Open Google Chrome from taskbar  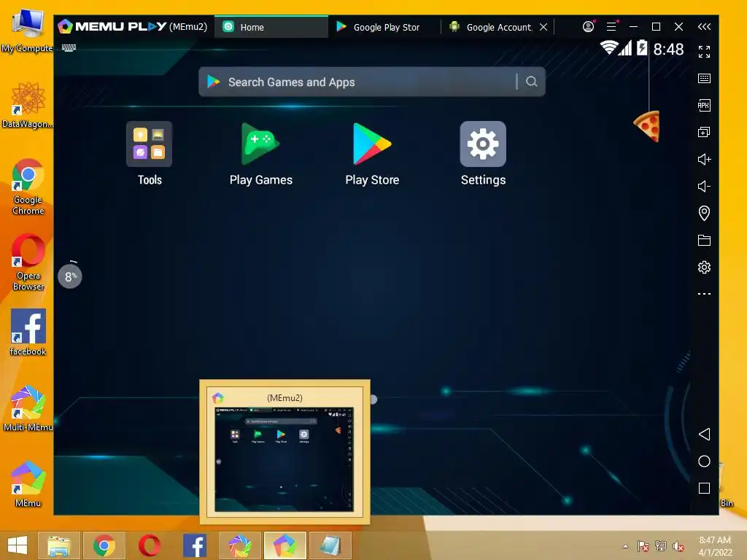point(104,545)
